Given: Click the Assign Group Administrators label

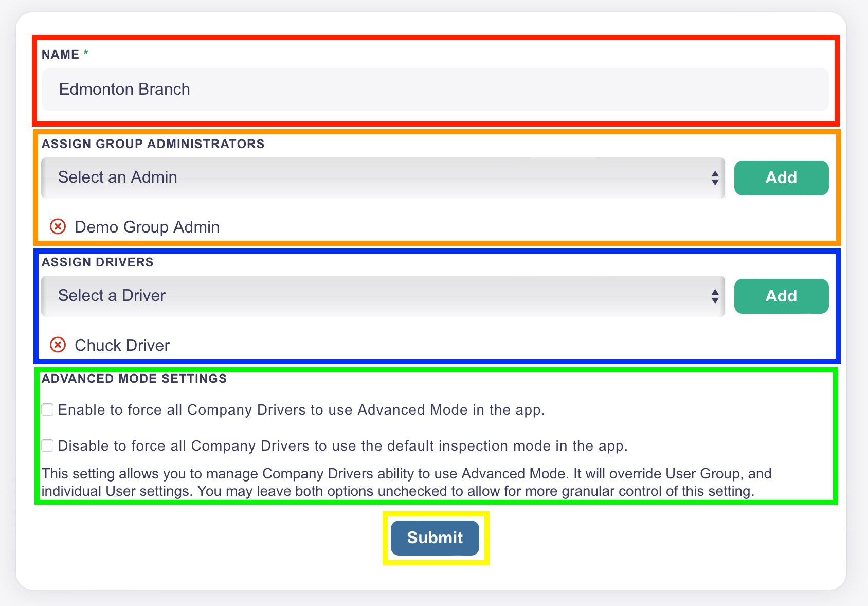Looking at the screenshot, I should 153,144.
